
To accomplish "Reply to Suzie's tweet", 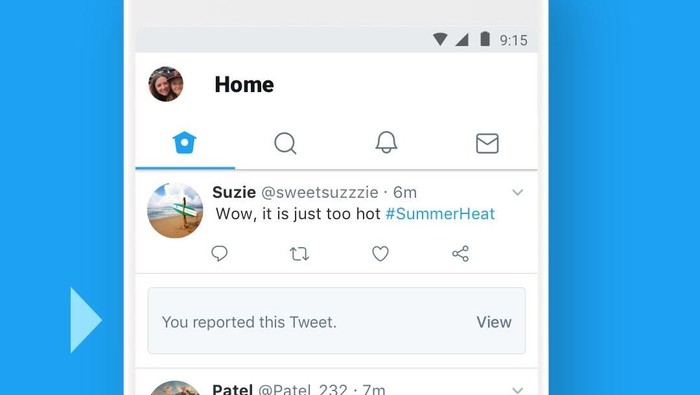I will [x=219, y=254].
